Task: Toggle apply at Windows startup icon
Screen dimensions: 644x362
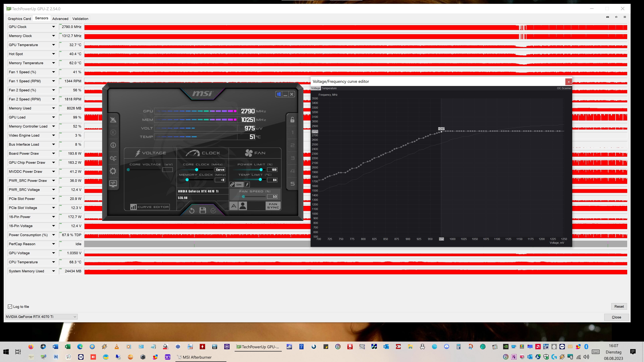Action: pos(279,94)
